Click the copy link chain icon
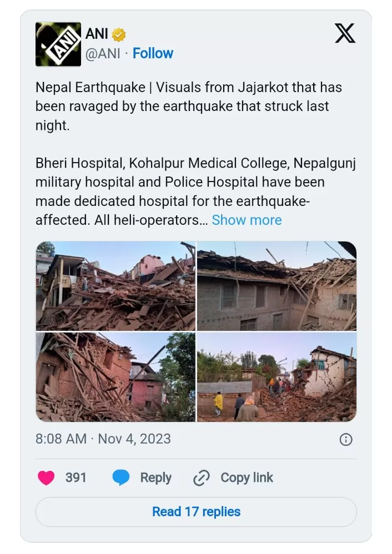 [201, 478]
